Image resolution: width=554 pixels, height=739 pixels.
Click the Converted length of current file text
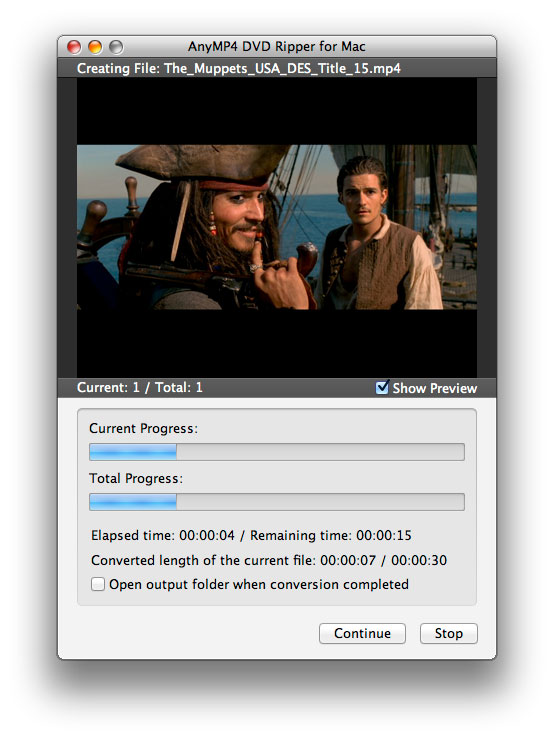click(269, 560)
